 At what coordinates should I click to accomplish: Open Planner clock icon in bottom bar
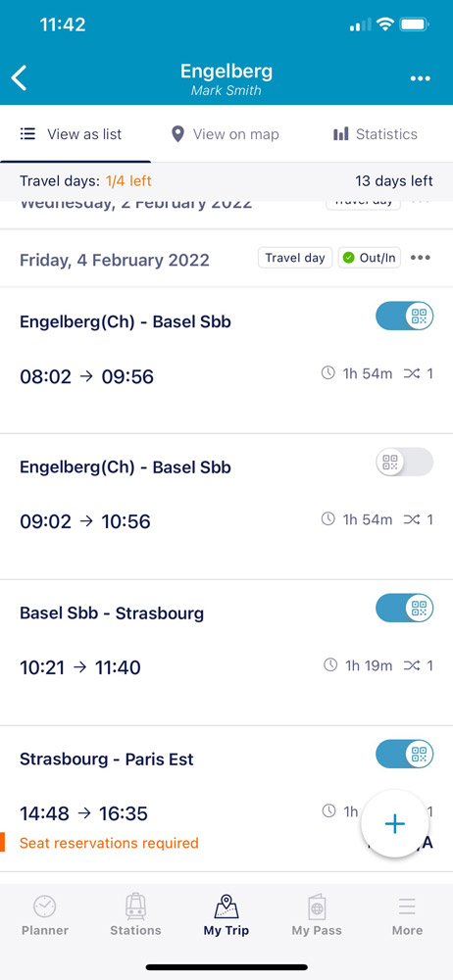pos(45,906)
